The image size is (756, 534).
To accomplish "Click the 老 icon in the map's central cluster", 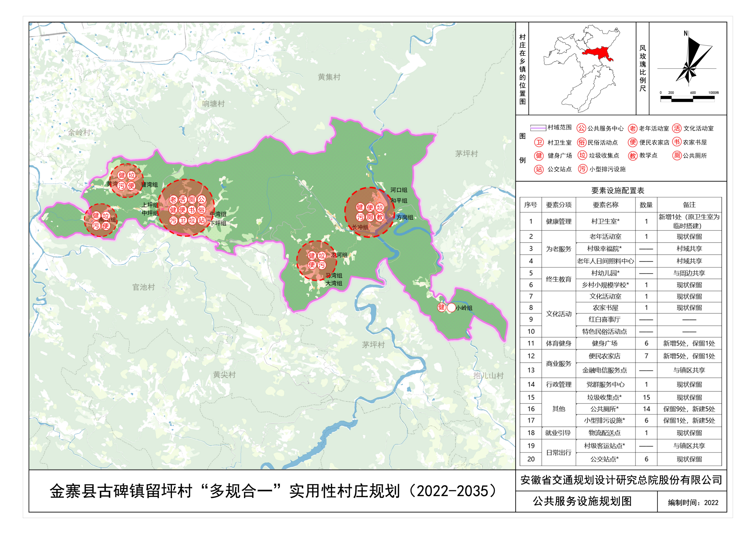I will [x=173, y=200].
